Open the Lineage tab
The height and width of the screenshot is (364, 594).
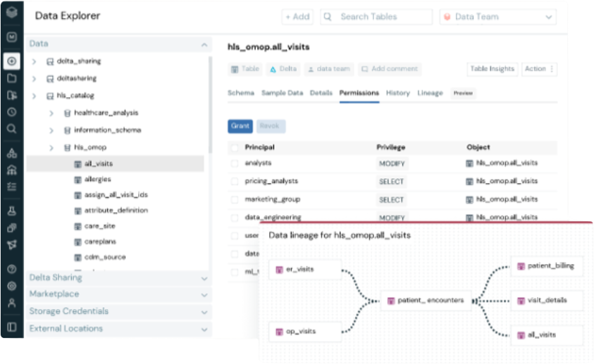(430, 93)
